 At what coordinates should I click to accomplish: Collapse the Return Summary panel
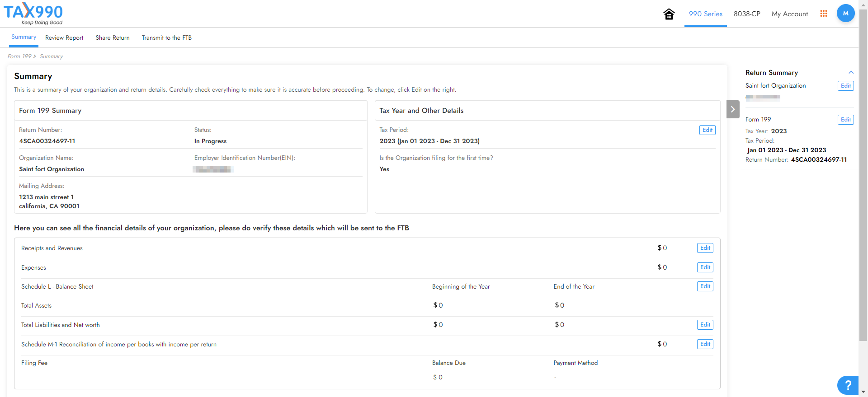(851, 72)
